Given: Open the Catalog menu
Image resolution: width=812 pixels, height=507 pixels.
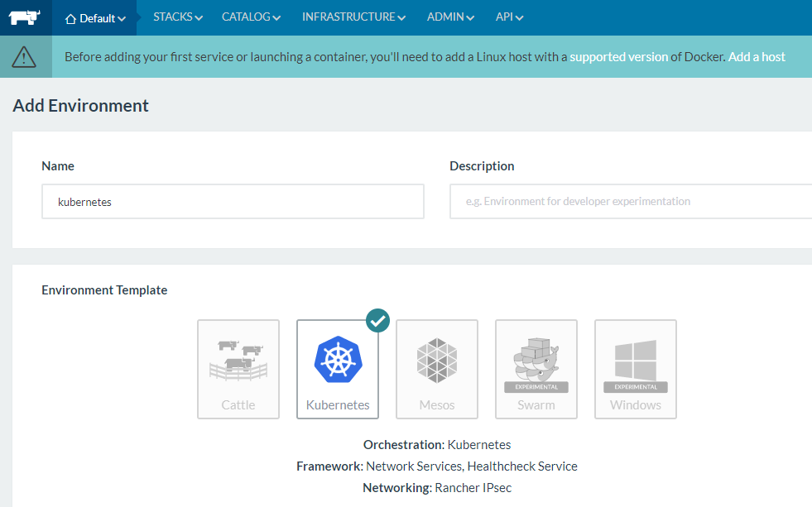Looking at the screenshot, I should (x=251, y=17).
